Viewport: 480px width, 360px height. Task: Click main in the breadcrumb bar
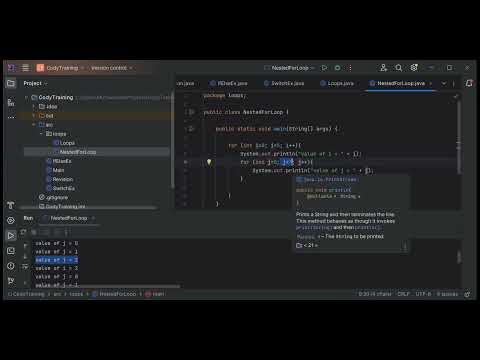[155, 294]
